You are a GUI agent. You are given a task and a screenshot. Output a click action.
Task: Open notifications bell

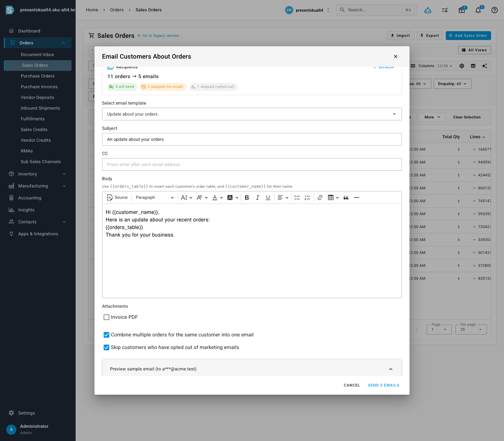click(x=478, y=10)
